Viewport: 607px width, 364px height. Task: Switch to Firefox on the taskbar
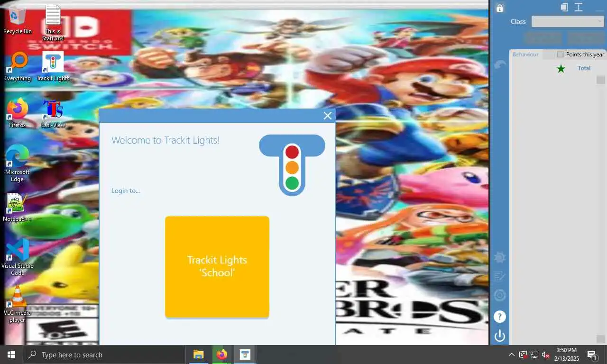point(221,355)
